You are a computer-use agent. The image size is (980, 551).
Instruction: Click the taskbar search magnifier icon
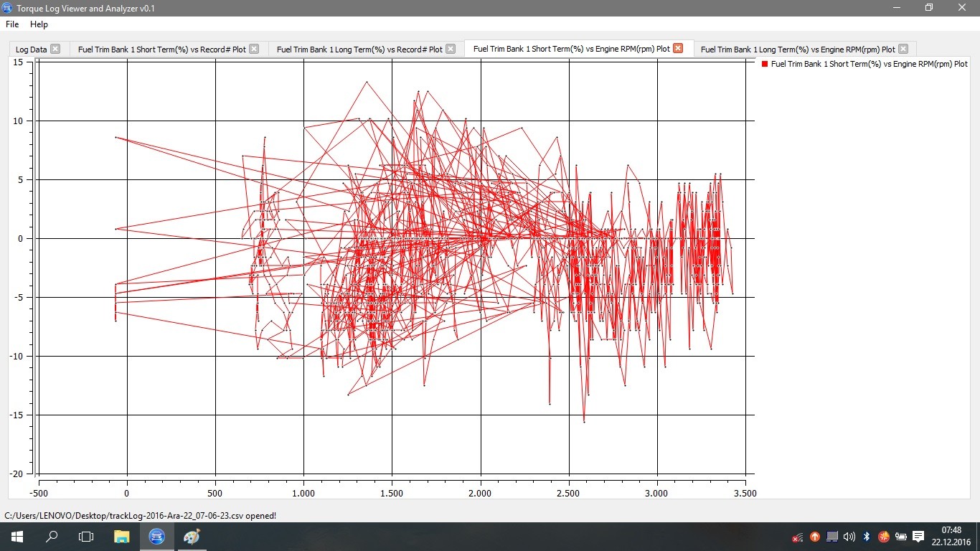tap(52, 537)
